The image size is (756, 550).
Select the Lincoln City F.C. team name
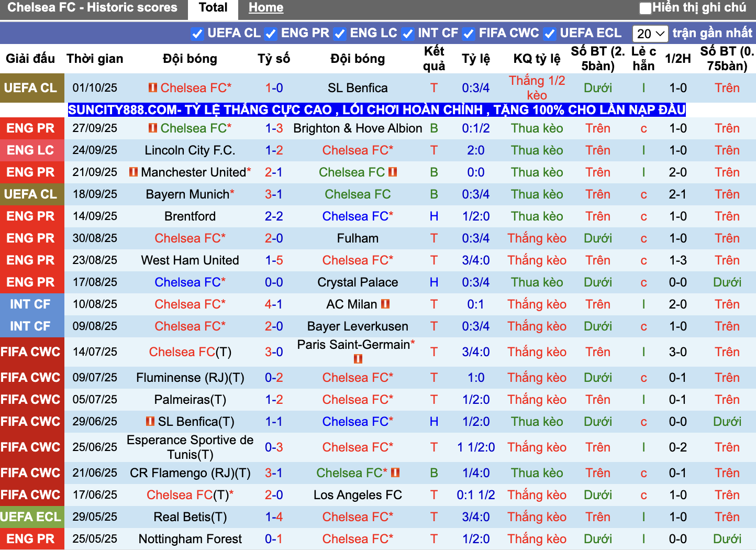click(190, 150)
